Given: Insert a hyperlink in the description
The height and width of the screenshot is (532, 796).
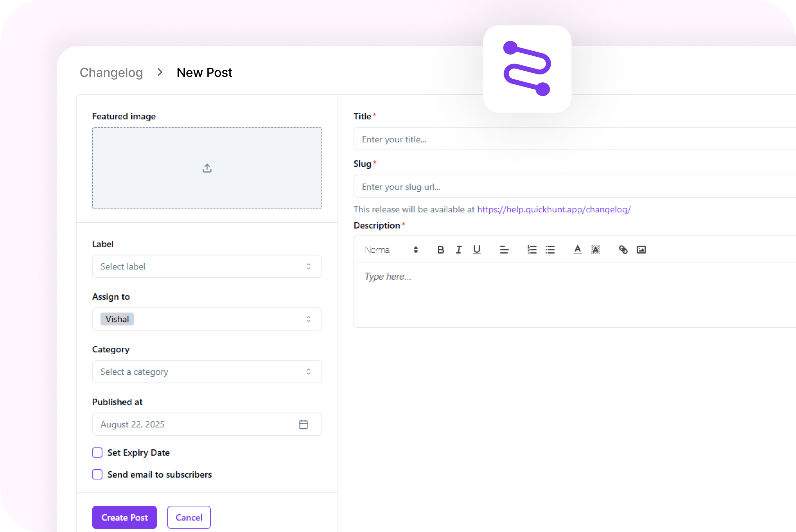Looking at the screenshot, I should click(623, 250).
